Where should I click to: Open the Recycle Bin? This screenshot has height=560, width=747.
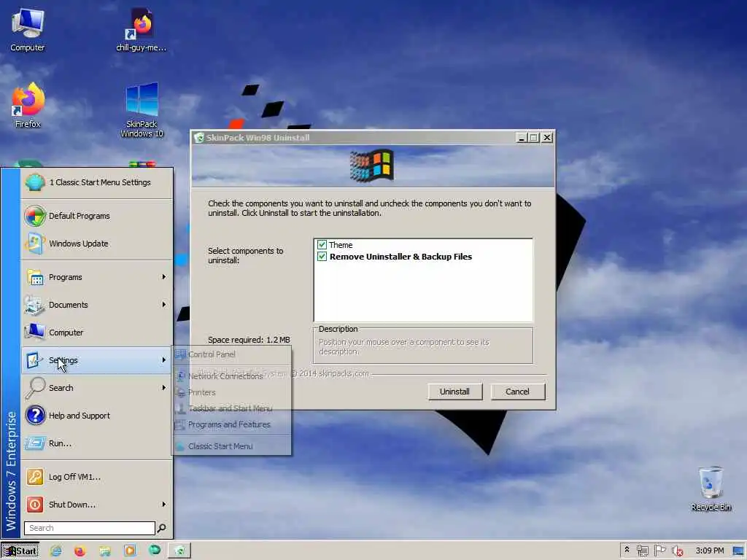pyautogui.click(x=711, y=489)
